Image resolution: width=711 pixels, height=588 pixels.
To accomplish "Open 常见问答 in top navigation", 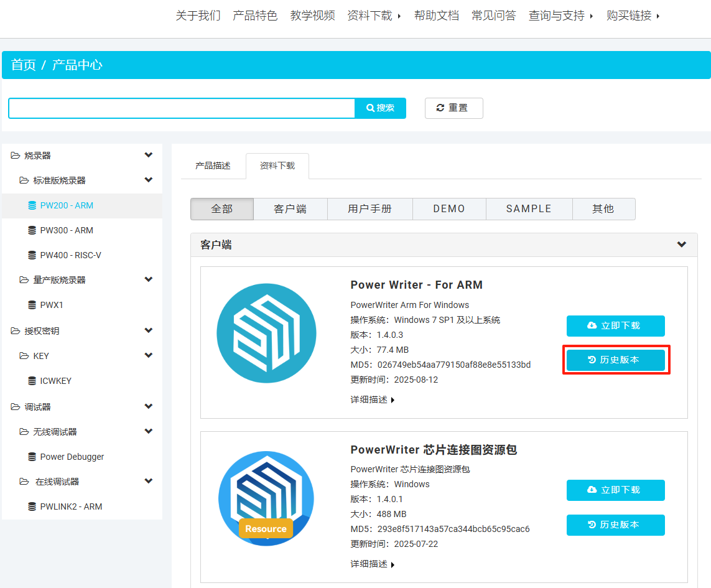I will point(494,16).
